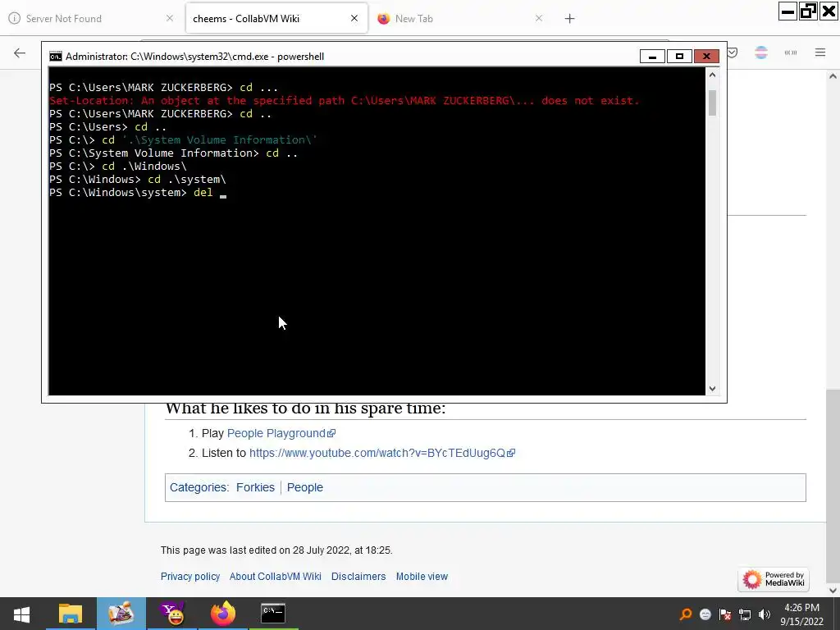Open new tab with plus button
Screen dimensions: 840x630
click(x=569, y=19)
